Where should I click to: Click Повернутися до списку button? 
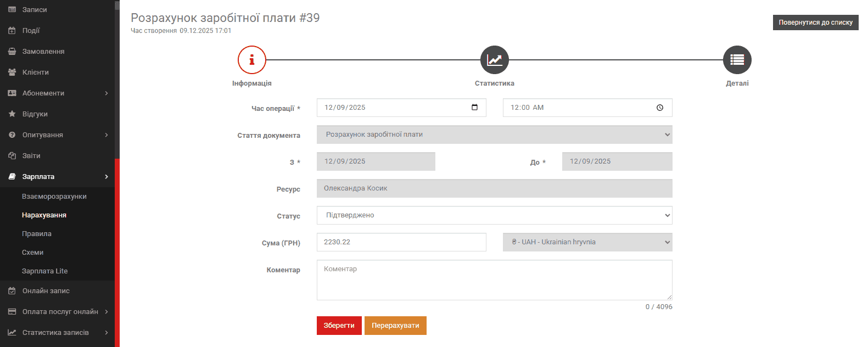(x=815, y=23)
